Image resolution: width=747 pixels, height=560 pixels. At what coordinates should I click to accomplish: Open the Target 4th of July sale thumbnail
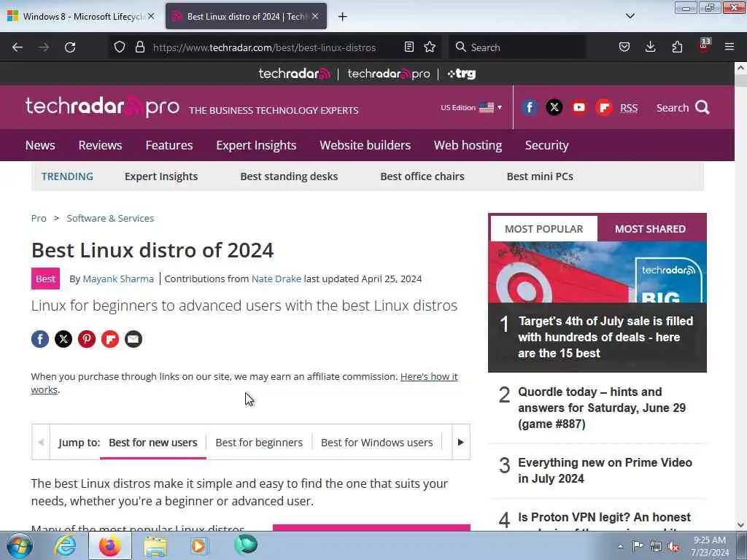pos(597,273)
